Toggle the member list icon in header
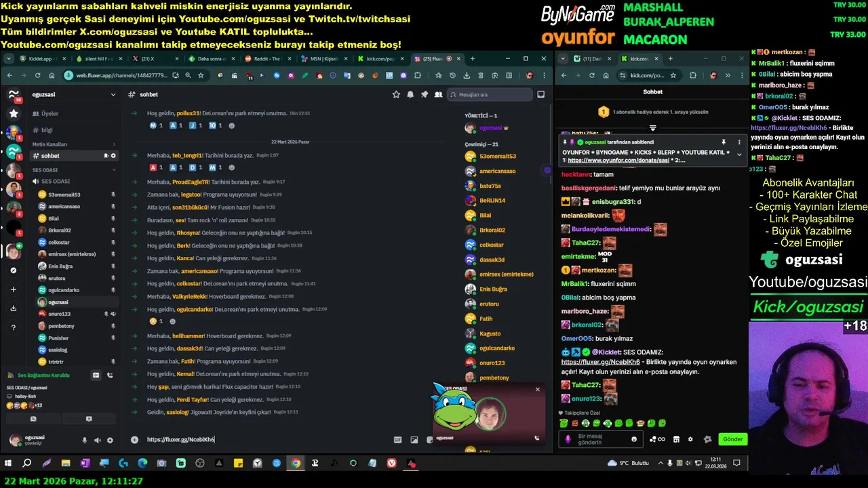 pyautogui.click(x=439, y=95)
